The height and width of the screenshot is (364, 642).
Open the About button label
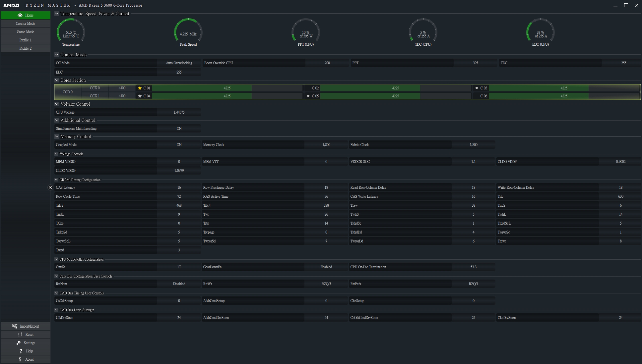[30, 359]
